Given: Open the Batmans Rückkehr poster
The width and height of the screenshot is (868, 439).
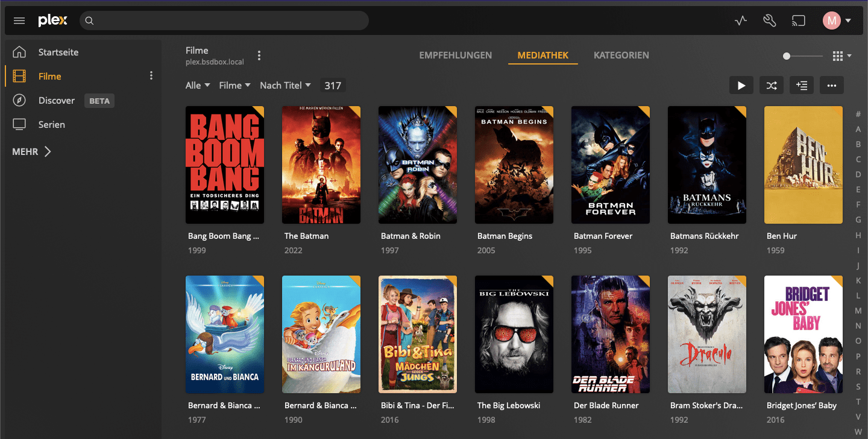Looking at the screenshot, I should [x=707, y=165].
